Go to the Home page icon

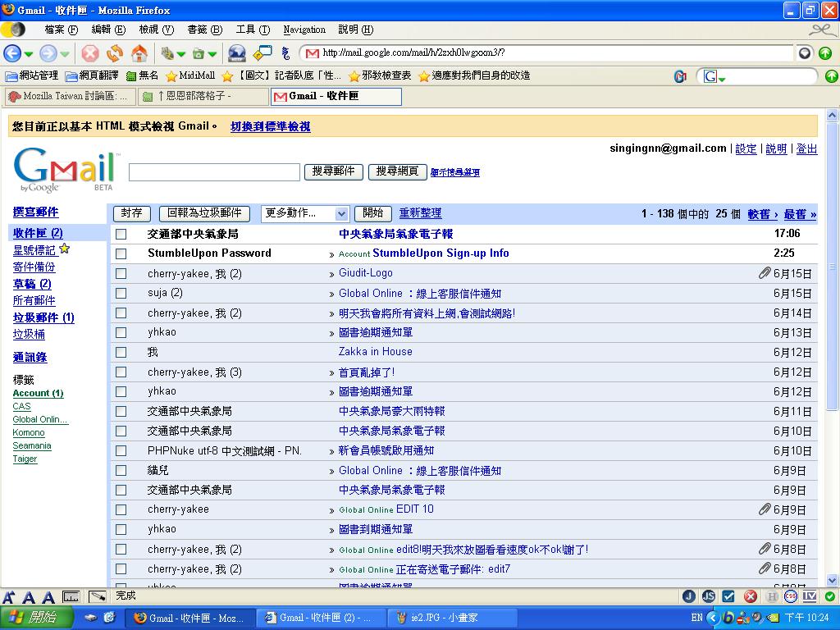pyautogui.click(x=139, y=53)
